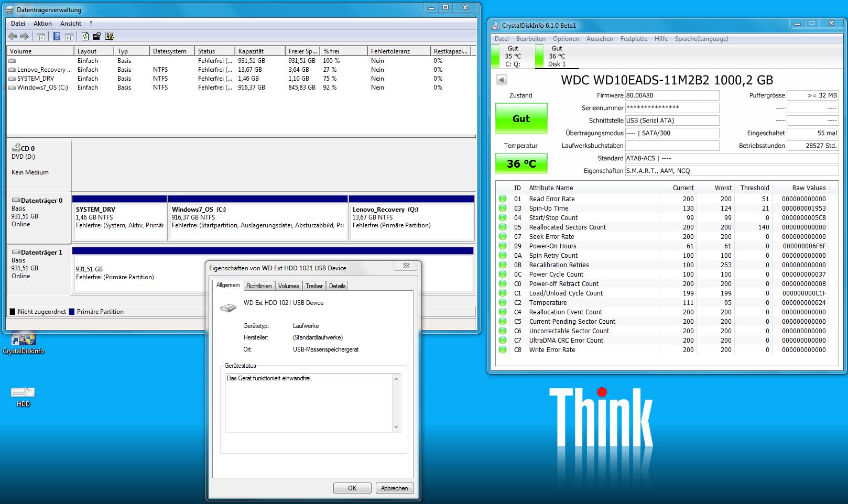
Task: Switch to the Details tab
Action: (x=337, y=286)
